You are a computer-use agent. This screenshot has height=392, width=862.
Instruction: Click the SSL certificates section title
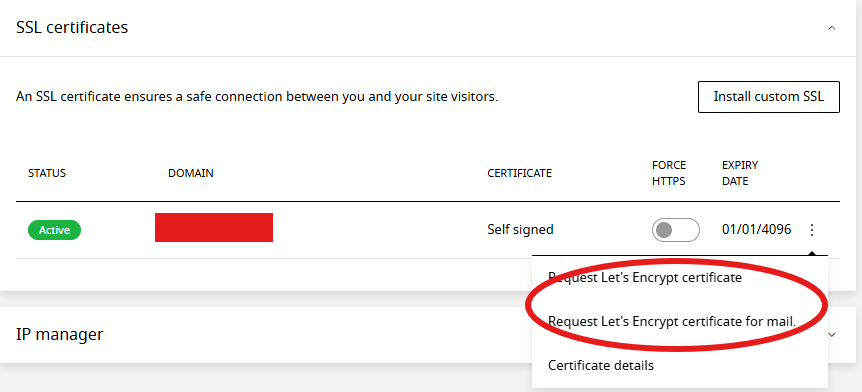click(72, 27)
